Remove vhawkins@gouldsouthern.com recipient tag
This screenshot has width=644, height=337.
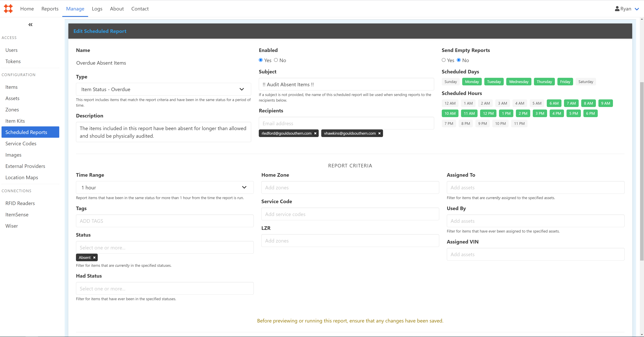(379, 133)
